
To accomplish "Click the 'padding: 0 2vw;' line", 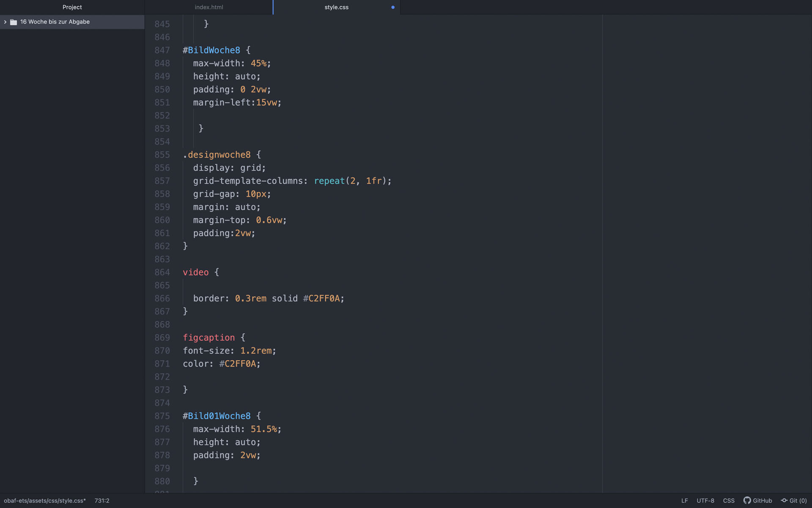I will (x=232, y=90).
